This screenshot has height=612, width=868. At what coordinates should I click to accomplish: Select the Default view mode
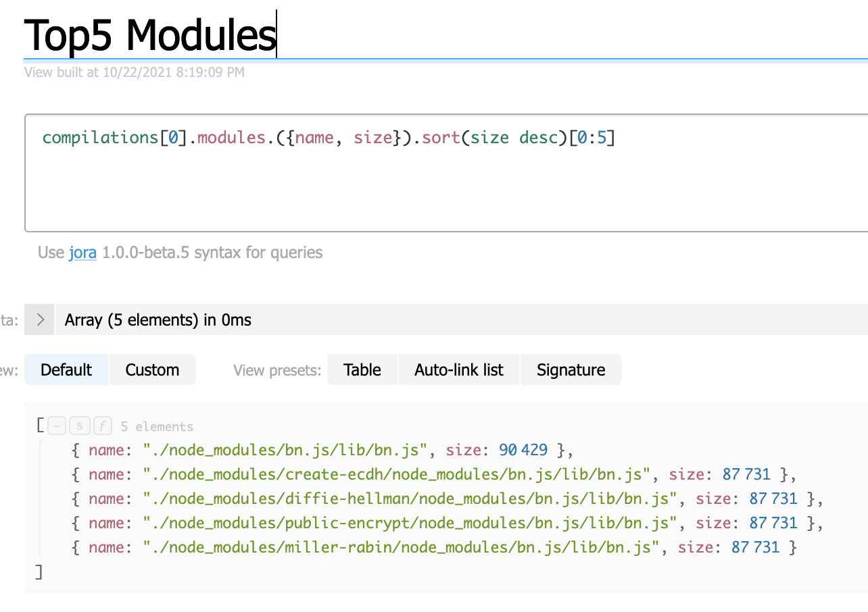tap(66, 369)
